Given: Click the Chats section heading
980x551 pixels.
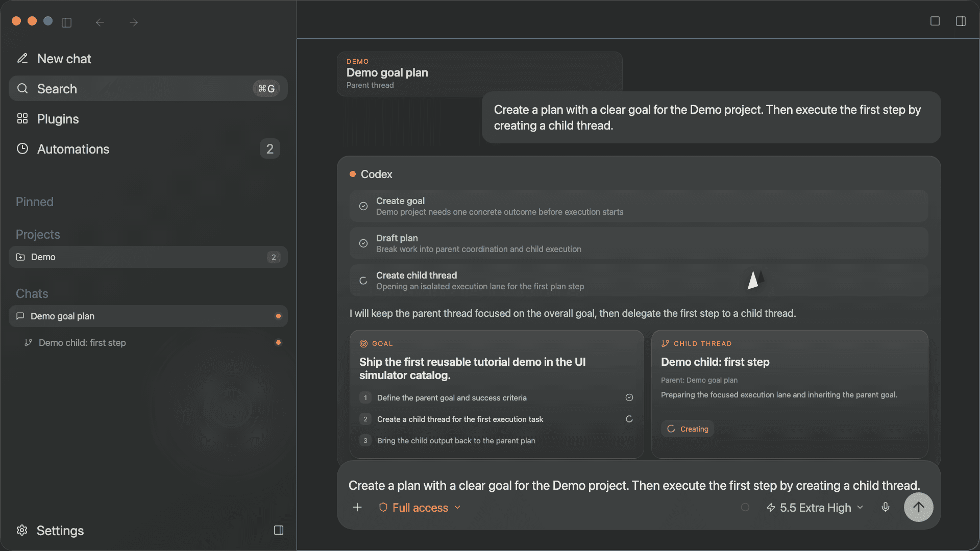Looking at the screenshot, I should 32,294.
